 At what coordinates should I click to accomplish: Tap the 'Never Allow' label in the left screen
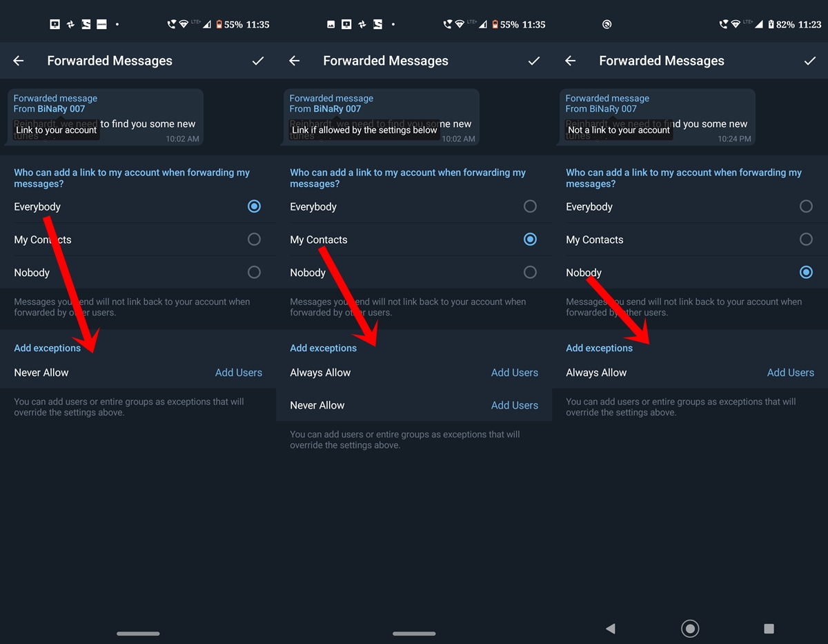coord(41,373)
